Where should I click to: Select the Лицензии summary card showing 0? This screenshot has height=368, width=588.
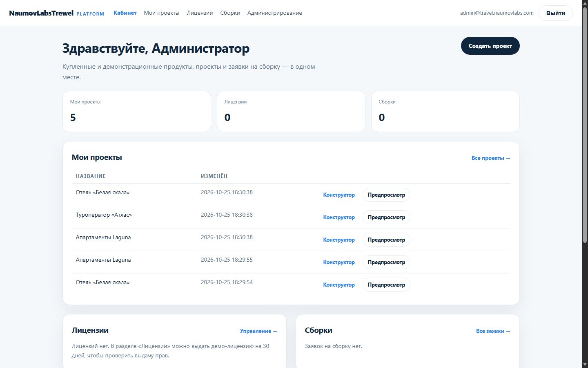coord(291,111)
